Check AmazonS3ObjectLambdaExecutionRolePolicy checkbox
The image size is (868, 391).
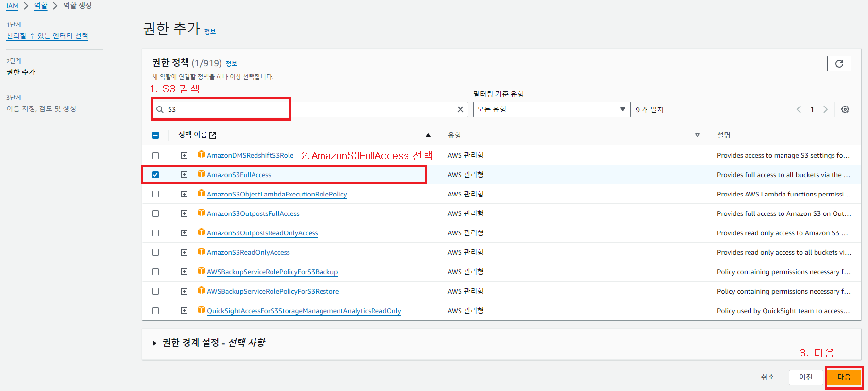[x=155, y=194]
